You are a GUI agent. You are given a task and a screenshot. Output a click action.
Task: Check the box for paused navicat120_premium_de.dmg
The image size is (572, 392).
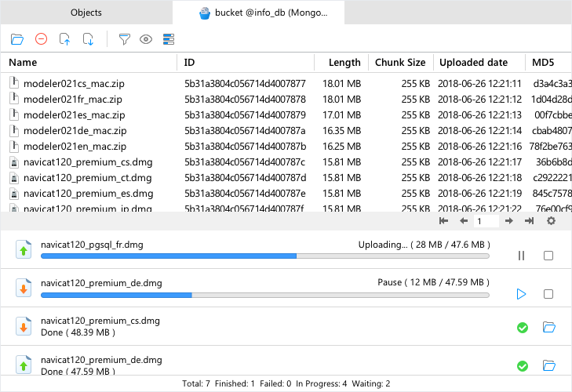(x=548, y=294)
